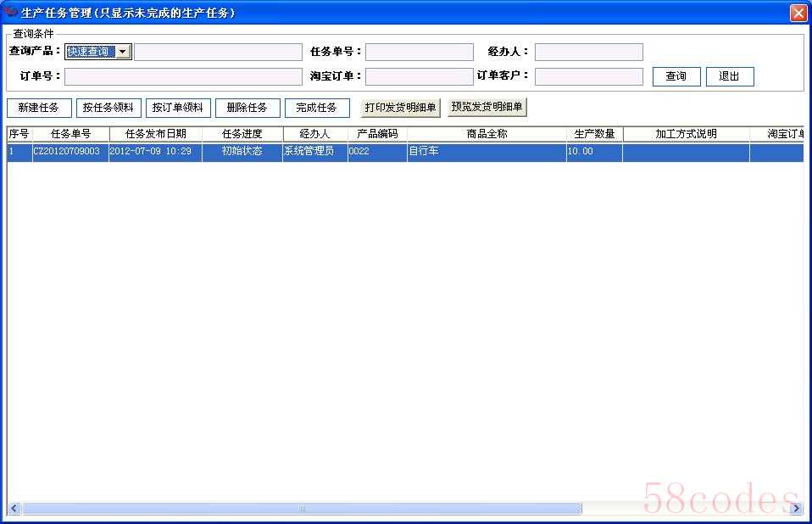Viewport: 812px width, 524px height.
Task: Focus the 订单客户 text field
Action: tap(588, 77)
